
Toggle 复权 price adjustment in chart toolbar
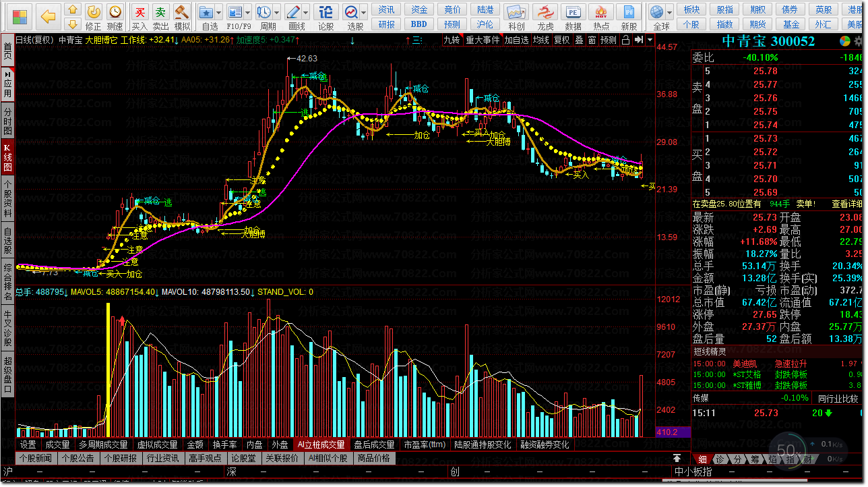point(562,40)
